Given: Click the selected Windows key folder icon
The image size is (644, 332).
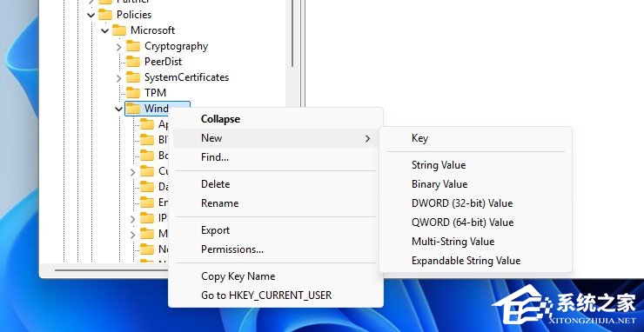Looking at the screenshot, I should (133, 109).
